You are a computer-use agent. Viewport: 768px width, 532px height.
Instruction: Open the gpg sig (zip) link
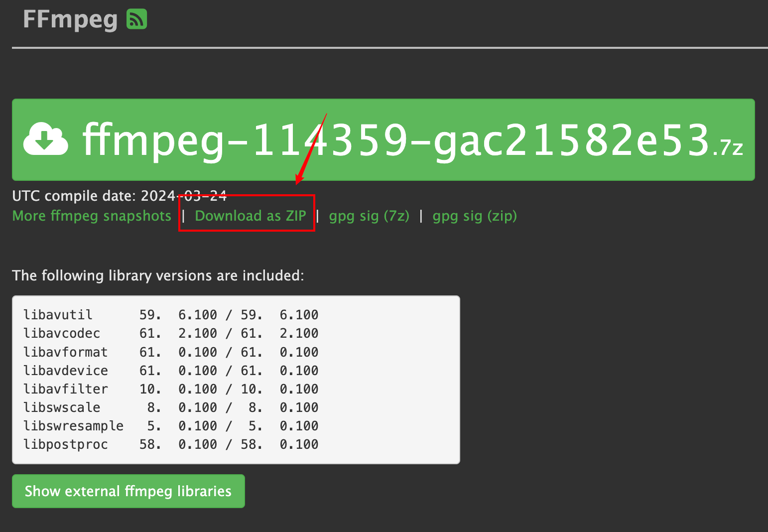tap(475, 216)
